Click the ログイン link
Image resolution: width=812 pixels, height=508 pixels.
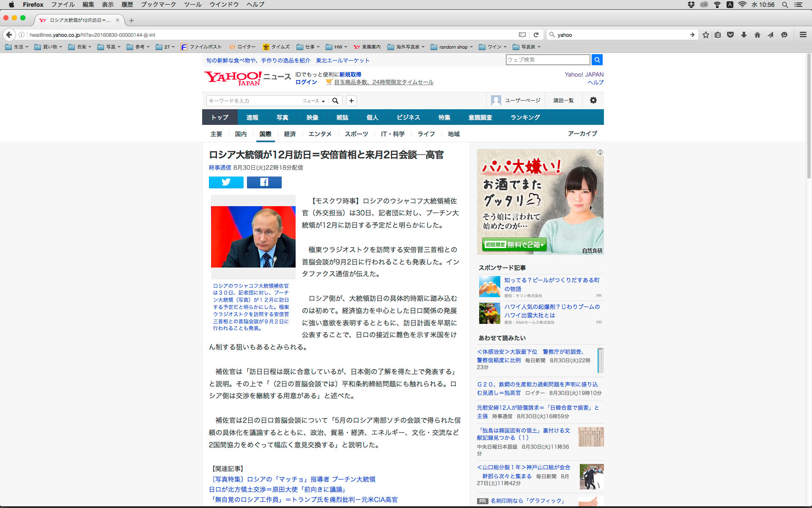point(306,82)
